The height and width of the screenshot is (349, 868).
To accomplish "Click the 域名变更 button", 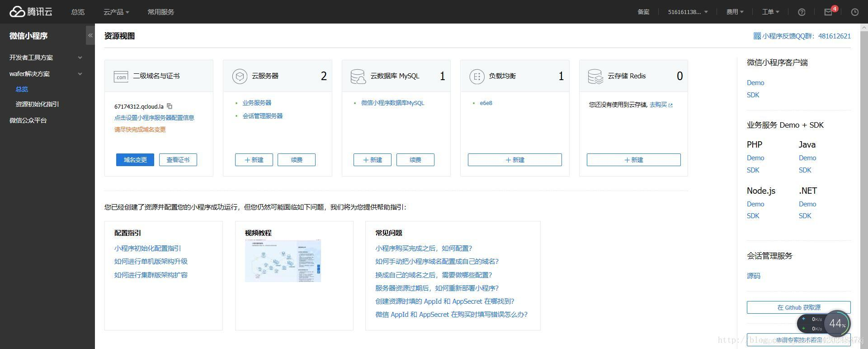I will tap(135, 160).
